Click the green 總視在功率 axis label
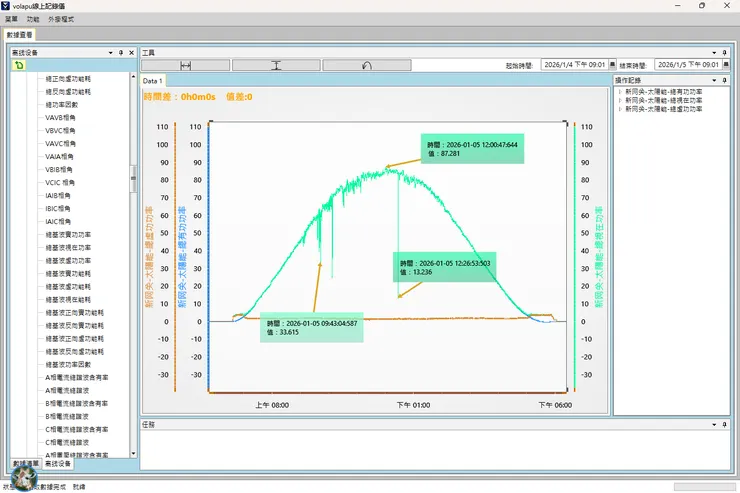 point(599,257)
